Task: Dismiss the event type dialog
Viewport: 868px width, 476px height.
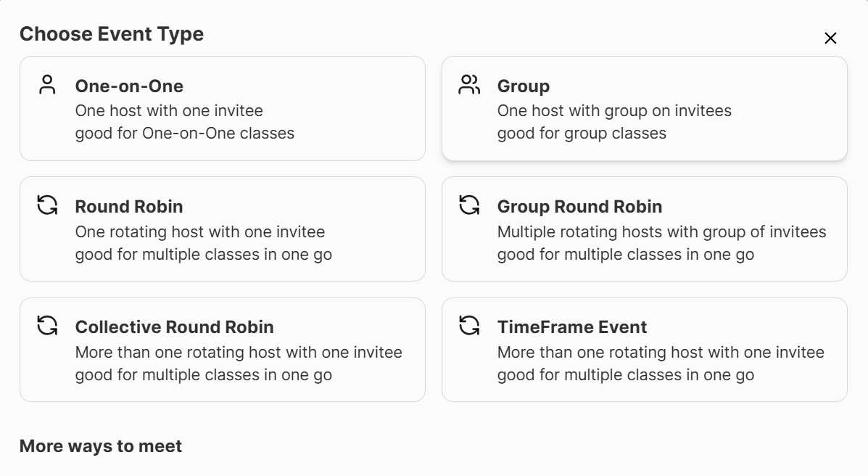Action: point(830,38)
